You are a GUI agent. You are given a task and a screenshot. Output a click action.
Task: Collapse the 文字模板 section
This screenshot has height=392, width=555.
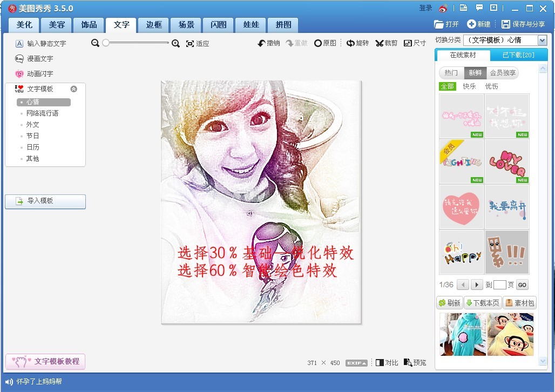pos(74,89)
